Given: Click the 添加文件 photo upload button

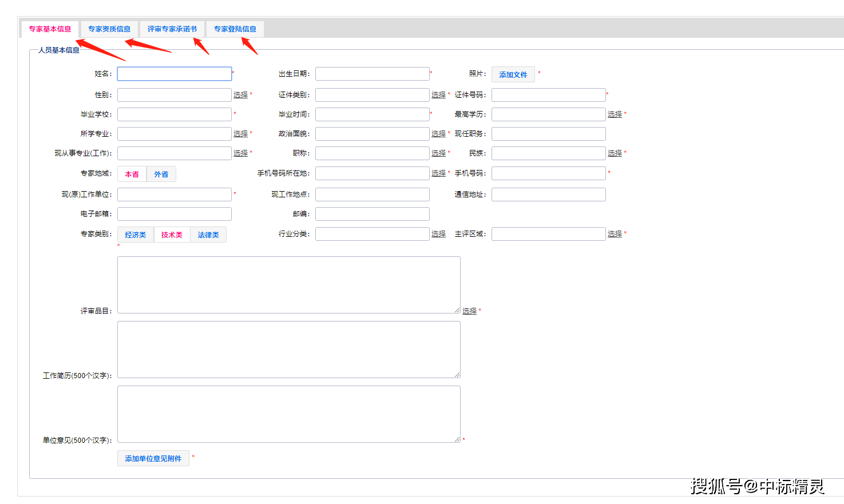Looking at the screenshot, I should [513, 75].
